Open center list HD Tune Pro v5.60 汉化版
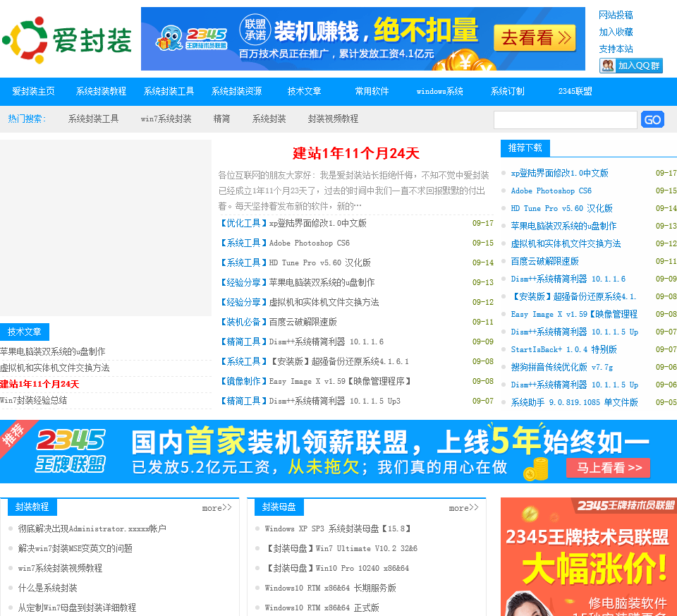Image resolution: width=677 pixels, height=616 pixels. [320, 262]
